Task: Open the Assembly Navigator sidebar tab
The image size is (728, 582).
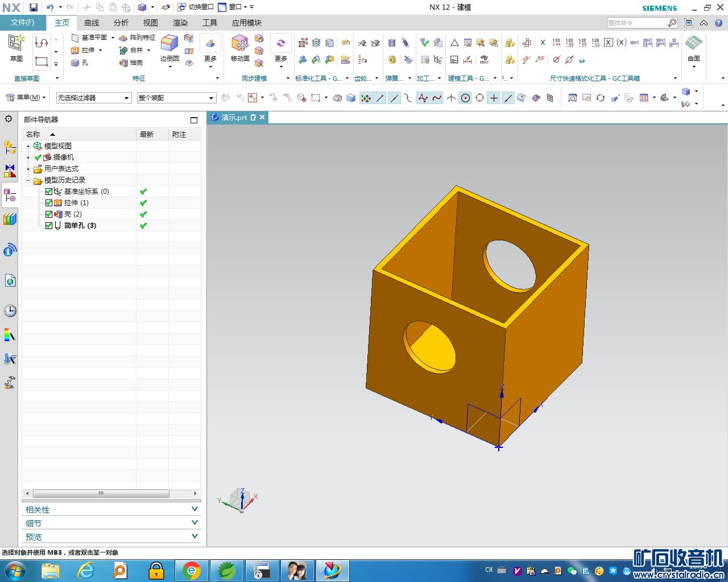Action: (x=10, y=147)
